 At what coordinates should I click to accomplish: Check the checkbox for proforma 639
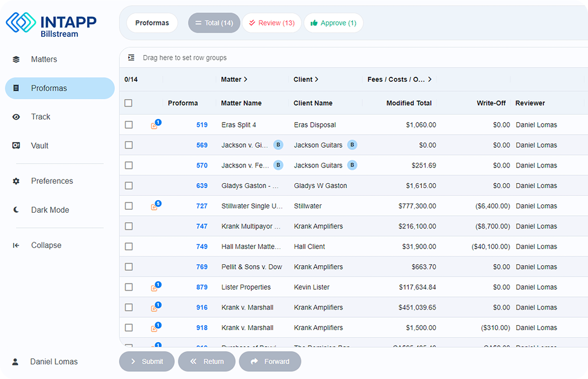pos(129,186)
